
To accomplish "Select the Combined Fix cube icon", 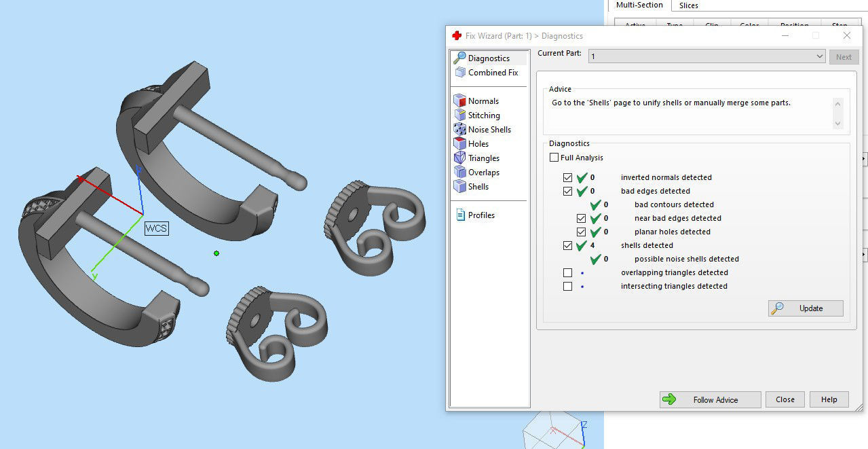I will tap(459, 73).
